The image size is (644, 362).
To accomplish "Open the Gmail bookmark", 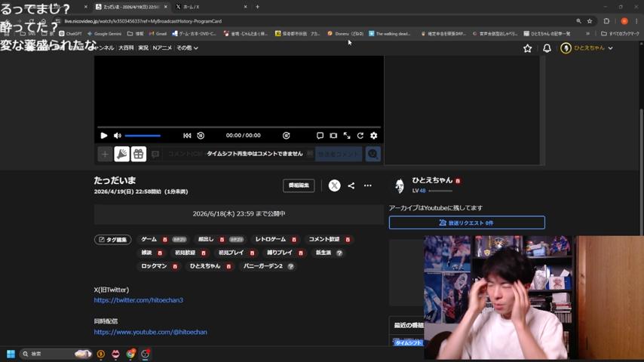I will click(x=158, y=34).
